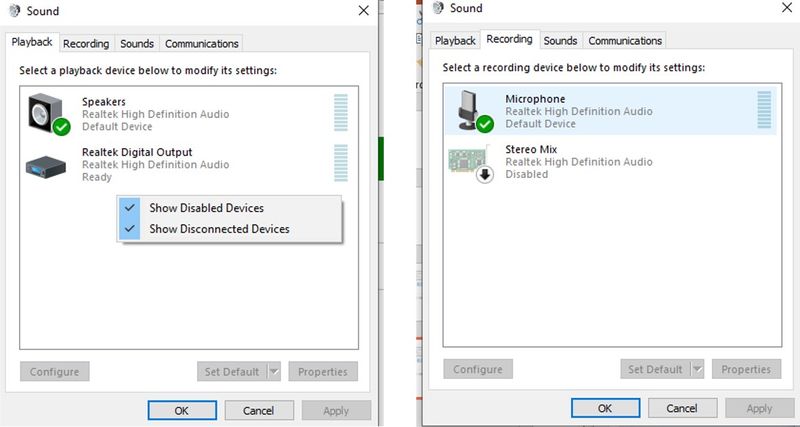
Task: Toggle Show Disabled Devices checkmark
Action: tap(130, 208)
